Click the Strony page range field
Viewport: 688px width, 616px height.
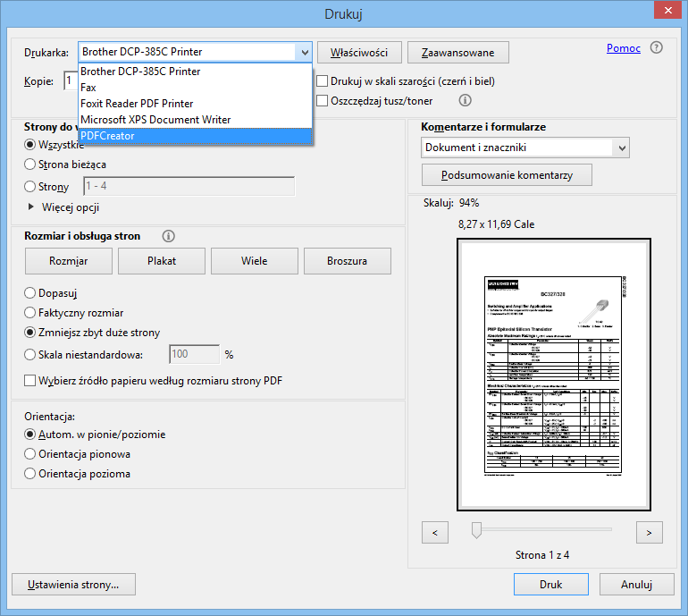[189, 187]
